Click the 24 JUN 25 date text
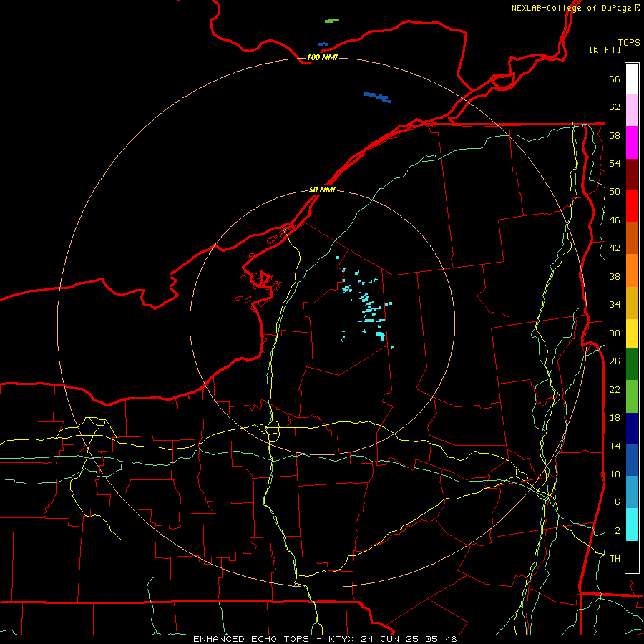644x644 pixels. (389, 639)
